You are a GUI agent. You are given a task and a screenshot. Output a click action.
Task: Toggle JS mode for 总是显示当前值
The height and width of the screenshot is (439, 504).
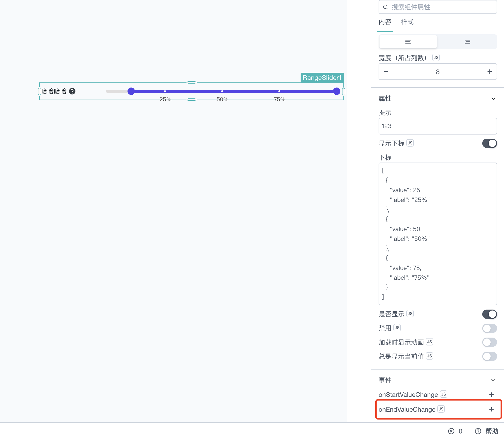pyautogui.click(x=429, y=356)
